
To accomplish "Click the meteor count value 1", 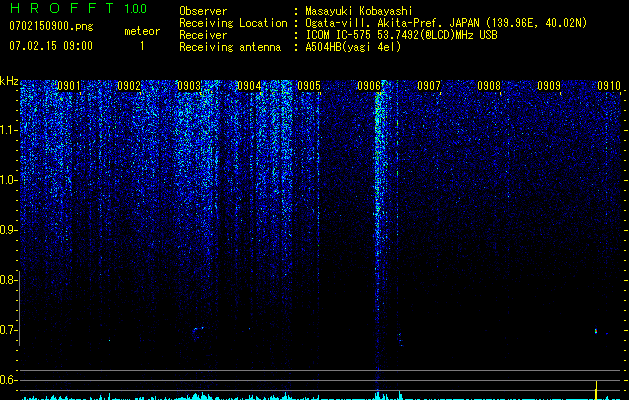I will point(142,46).
